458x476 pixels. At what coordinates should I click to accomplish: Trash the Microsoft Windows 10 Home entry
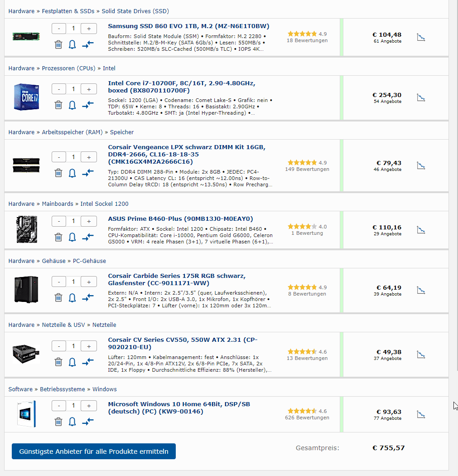[58, 422]
